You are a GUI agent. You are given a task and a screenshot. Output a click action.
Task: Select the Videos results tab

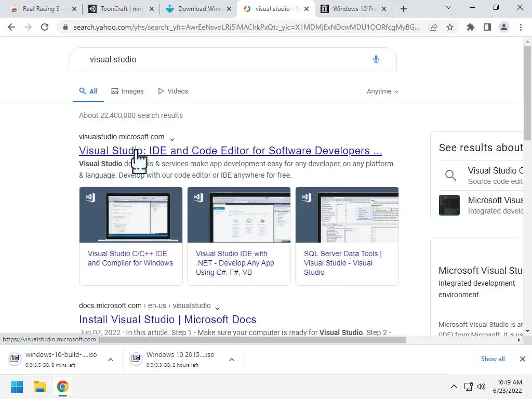pos(172,91)
